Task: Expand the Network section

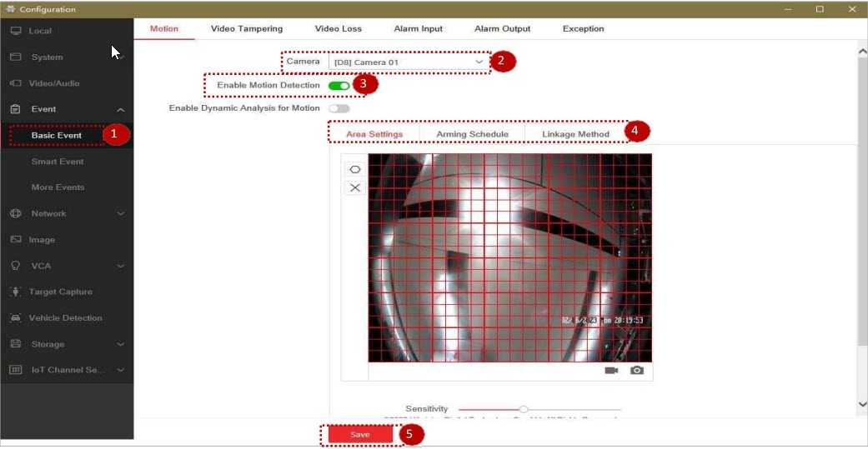Action: pos(120,214)
